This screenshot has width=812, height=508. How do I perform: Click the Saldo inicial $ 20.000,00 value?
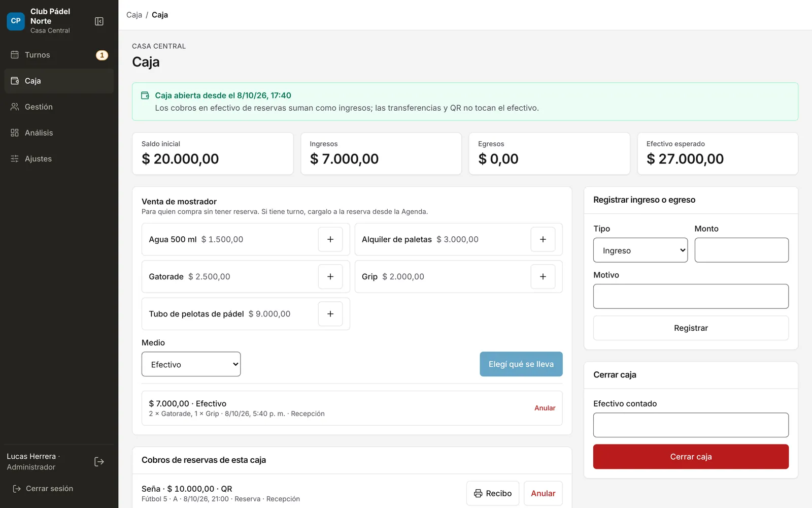180,159
